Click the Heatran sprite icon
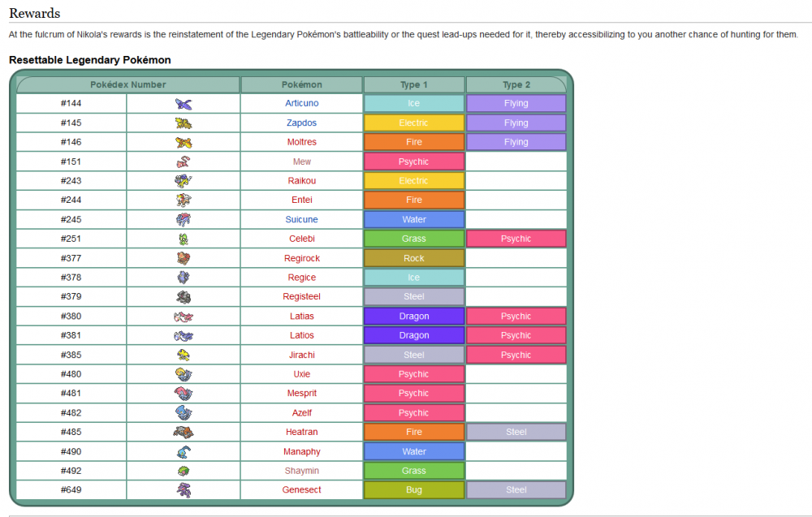 click(x=184, y=433)
